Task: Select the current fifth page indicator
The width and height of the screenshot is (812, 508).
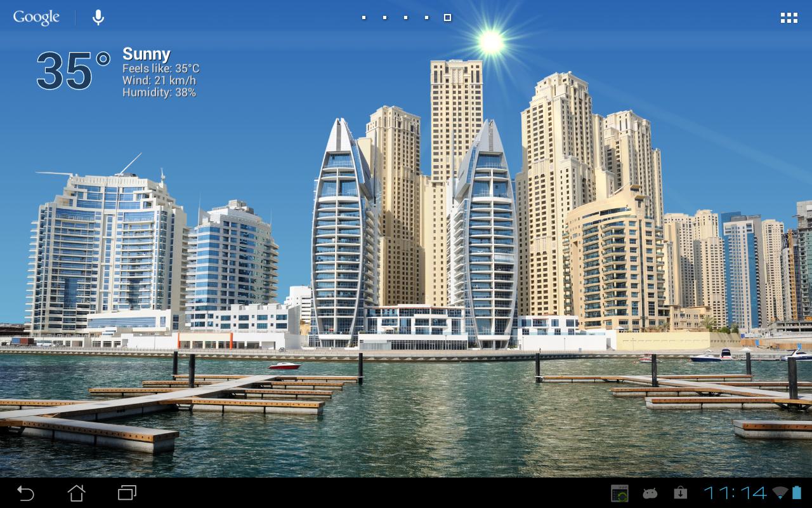Action: point(447,18)
